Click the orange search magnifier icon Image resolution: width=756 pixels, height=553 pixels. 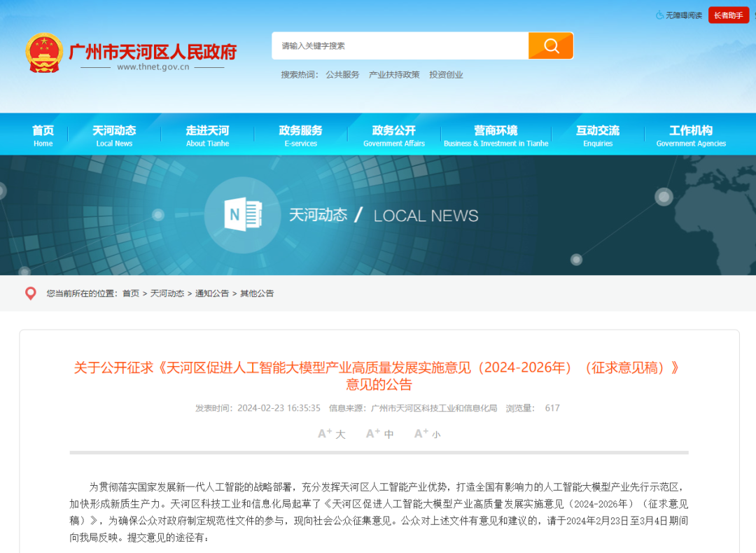(550, 45)
